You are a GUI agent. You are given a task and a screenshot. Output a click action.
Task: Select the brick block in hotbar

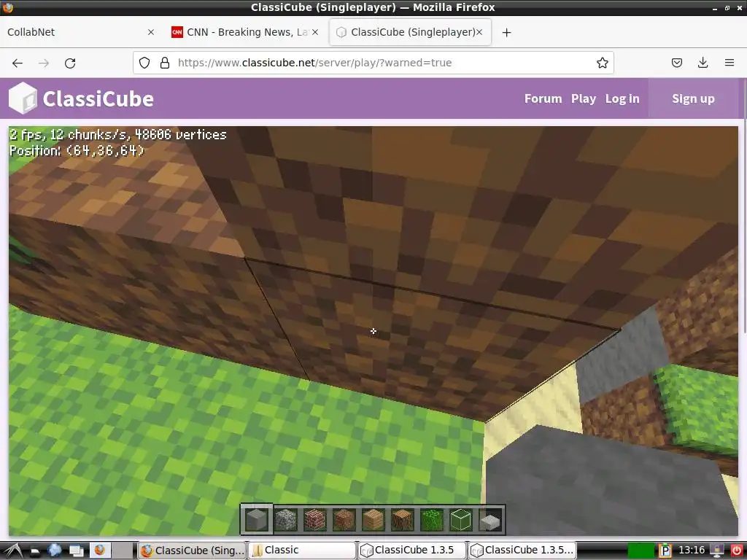coord(315,519)
